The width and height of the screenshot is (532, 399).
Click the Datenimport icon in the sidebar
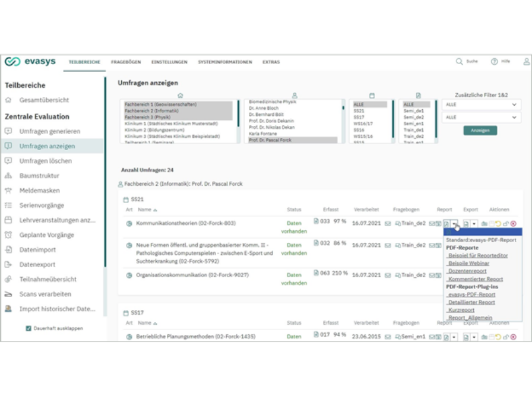tap(8, 250)
